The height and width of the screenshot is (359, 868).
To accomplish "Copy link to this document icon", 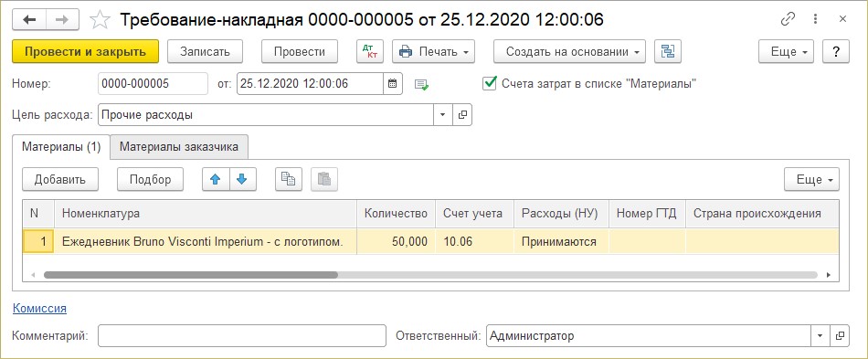I will click(788, 19).
